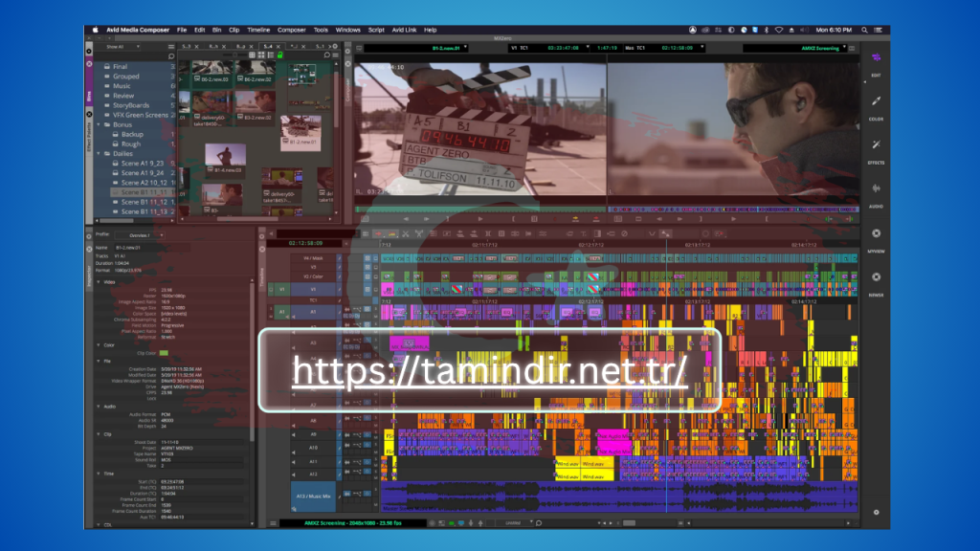Switch to the Edit workspace icon

click(877, 57)
